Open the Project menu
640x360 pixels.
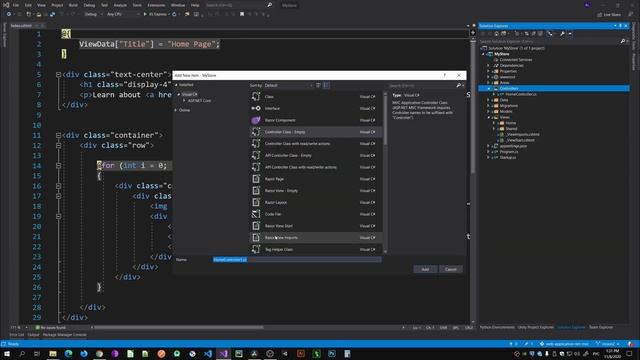coord(57,5)
